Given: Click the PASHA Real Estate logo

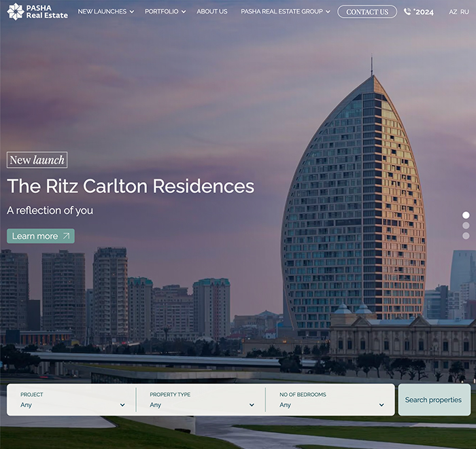Looking at the screenshot, I should [37, 12].
